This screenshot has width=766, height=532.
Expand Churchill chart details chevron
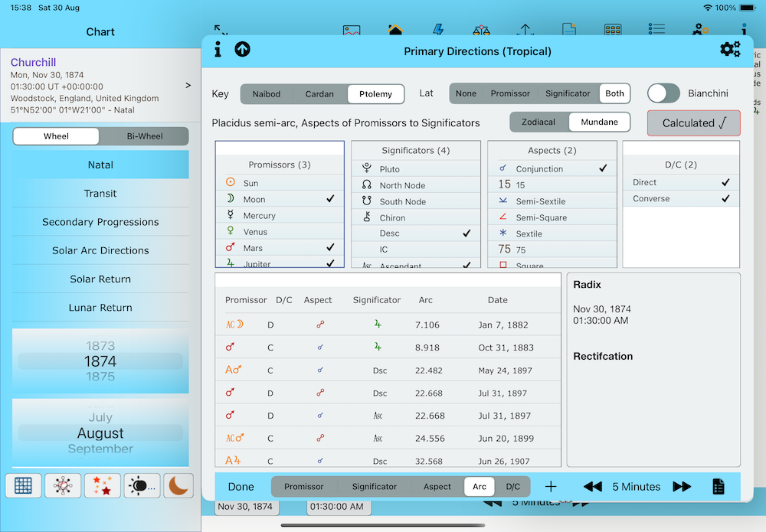[x=188, y=85]
